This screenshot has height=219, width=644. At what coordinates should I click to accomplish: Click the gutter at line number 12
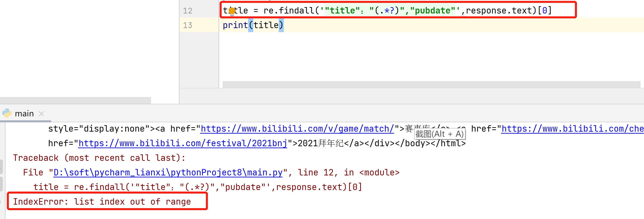point(188,11)
